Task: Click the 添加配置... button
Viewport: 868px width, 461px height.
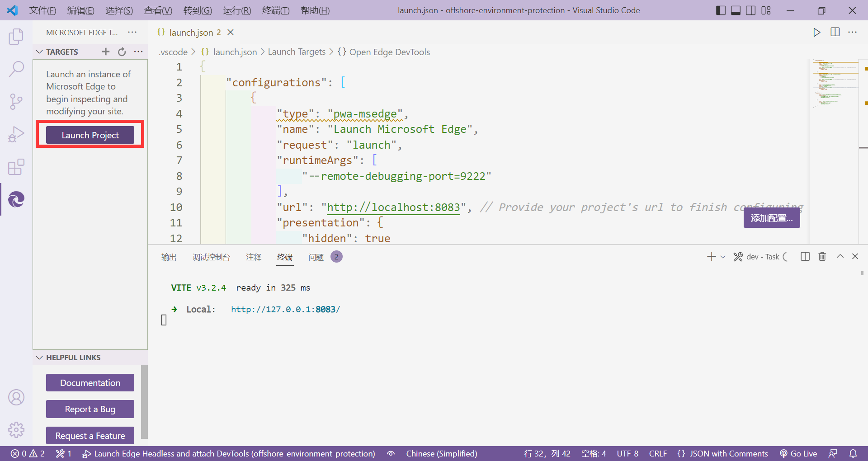Action: point(772,218)
